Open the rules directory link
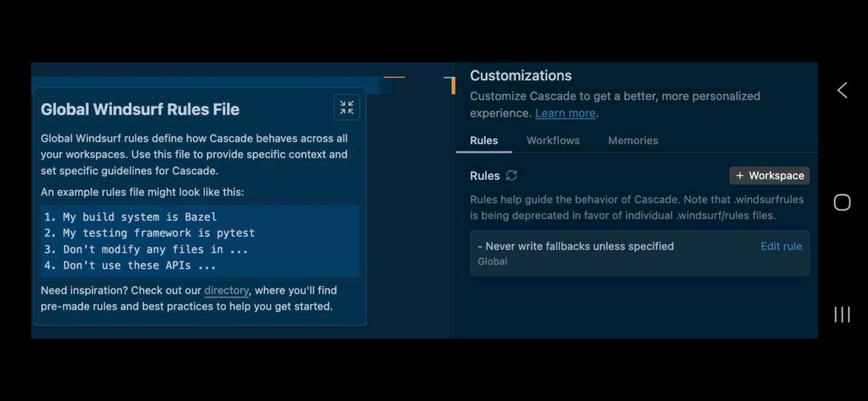Image resolution: width=868 pixels, height=401 pixels. coord(226,290)
